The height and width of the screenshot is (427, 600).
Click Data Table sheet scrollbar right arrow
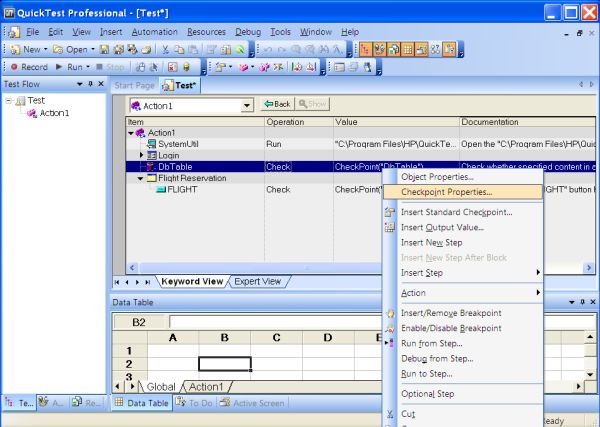tap(579, 387)
